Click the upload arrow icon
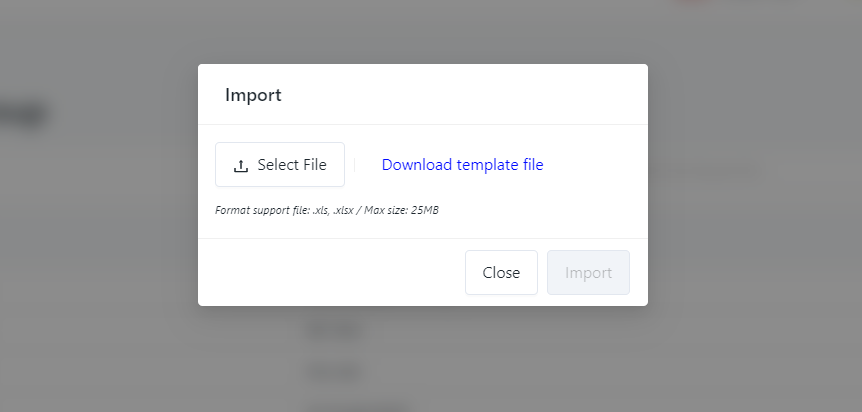Image resolution: width=862 pixels, height=412 pixels. point(240,166)
